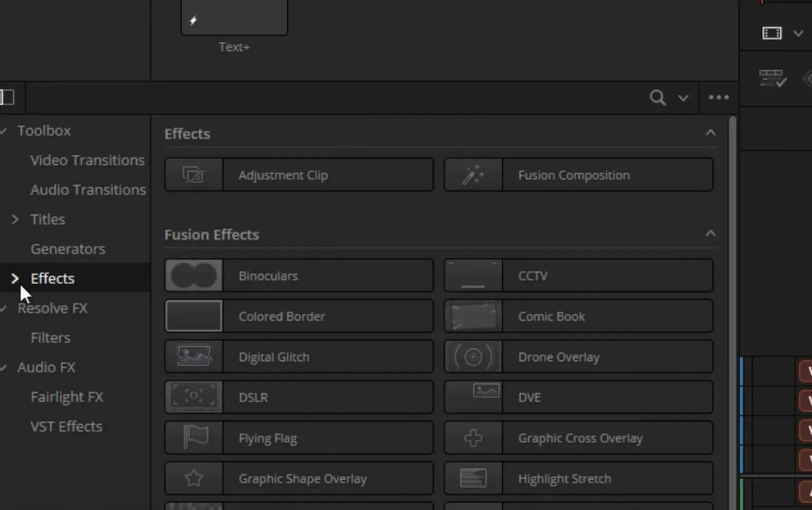The width and height of the screenshot is (812, 510).
Task: Open the three-dot options menu
Action: [x=718, y=97]
